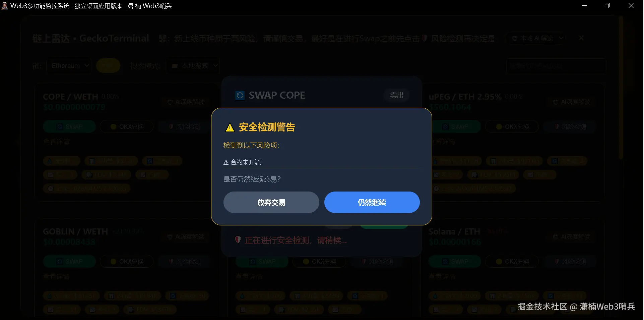
Task: Expand the 本地搜索 search mode dropdown
Action: [193, 66]
